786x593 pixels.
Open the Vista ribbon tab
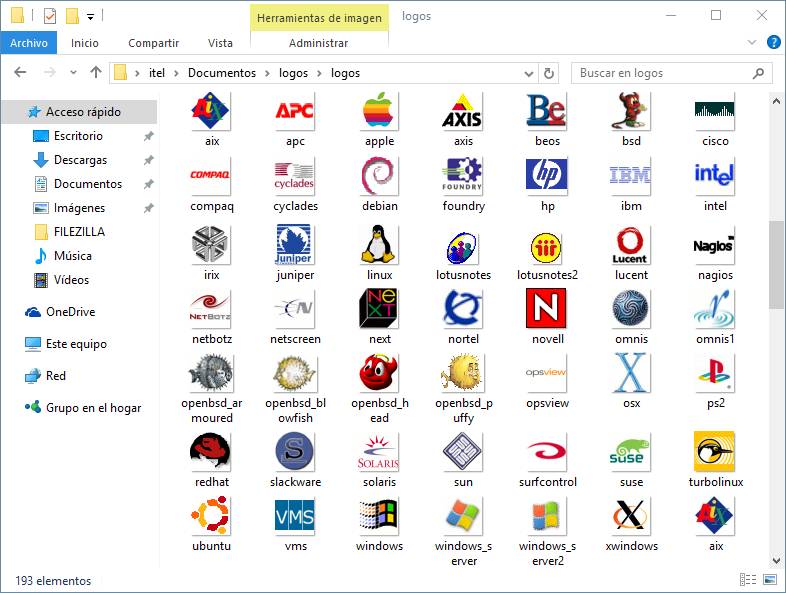[220, 43]
